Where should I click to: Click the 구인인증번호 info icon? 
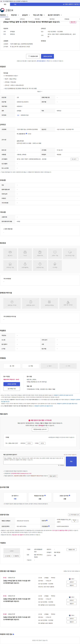click(x=49, y=526)
